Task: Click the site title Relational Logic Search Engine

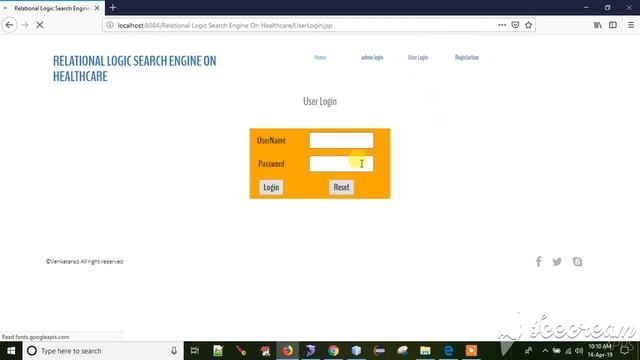Action: (135, 69)
